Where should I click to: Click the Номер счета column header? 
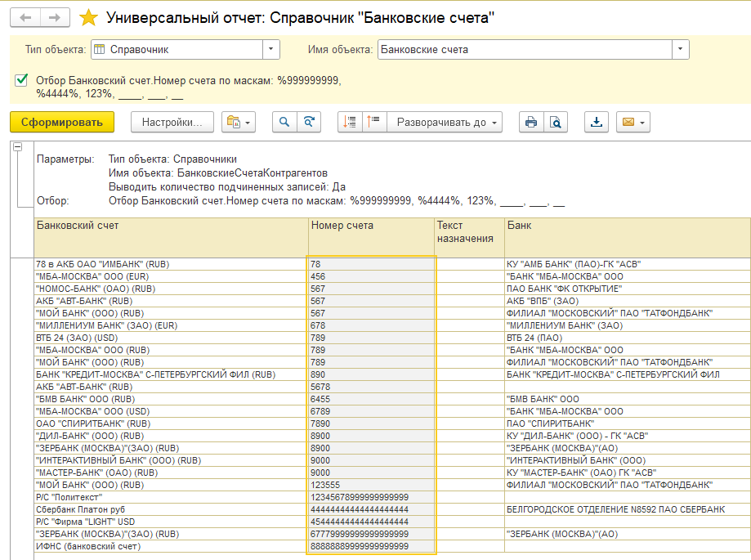tap(371, 237)
